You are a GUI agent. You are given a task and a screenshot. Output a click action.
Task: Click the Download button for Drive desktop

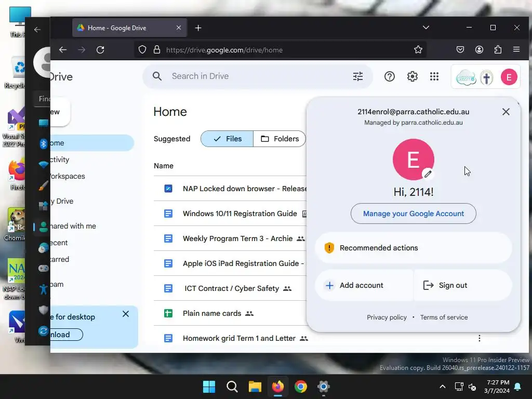pyautogui.click(x=66, y=335)
